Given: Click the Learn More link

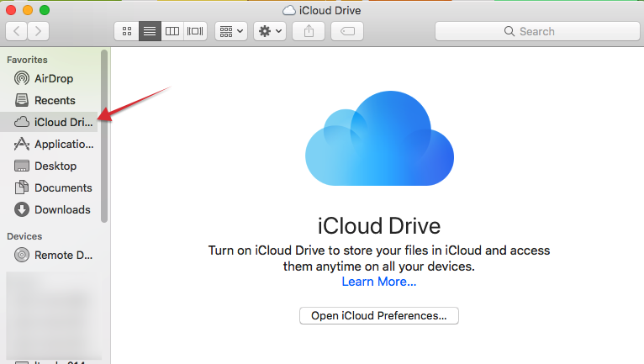Looking at the screenshot, I should [x=378, y=282].
